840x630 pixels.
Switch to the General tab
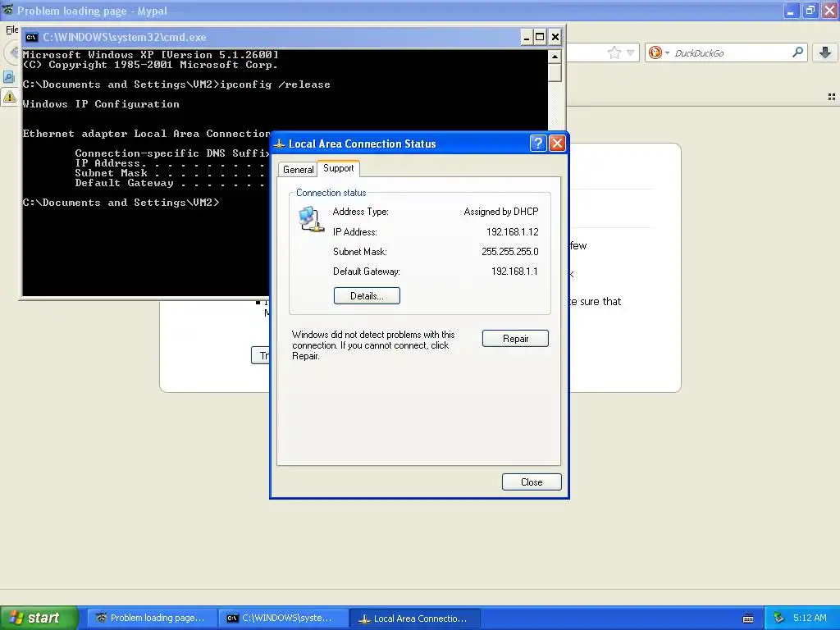coord(298,169)
